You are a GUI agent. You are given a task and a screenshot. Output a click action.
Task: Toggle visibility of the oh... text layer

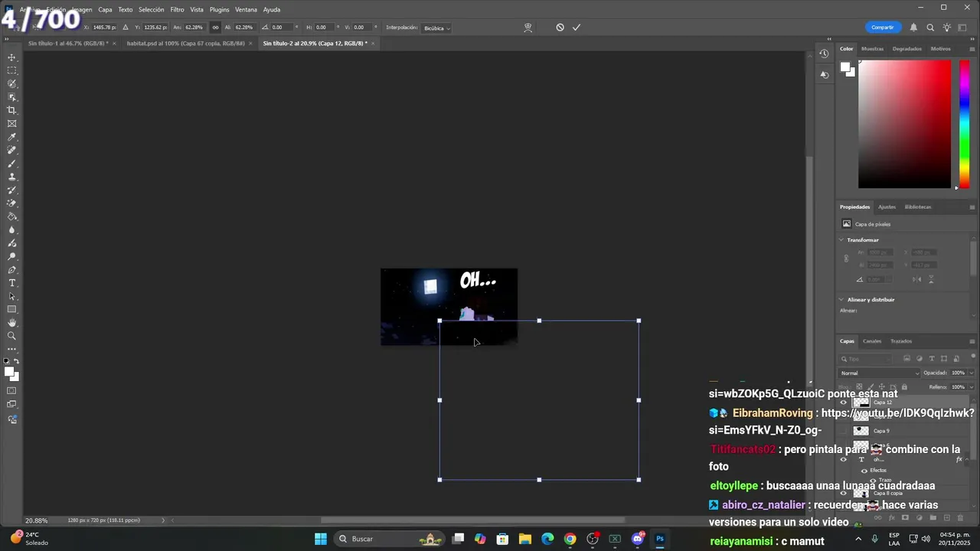click(844, 460)
